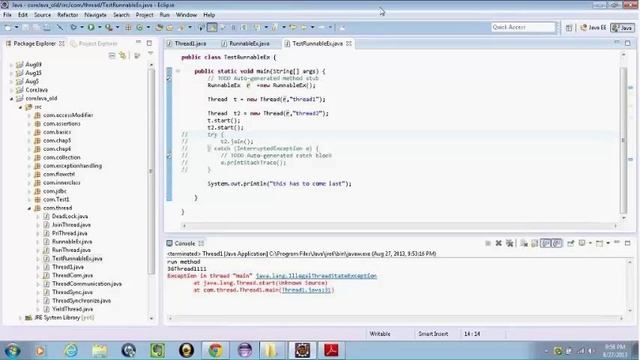Click Pin Console icon
This screenshot has width=640, height=360.
coord(571,243)
